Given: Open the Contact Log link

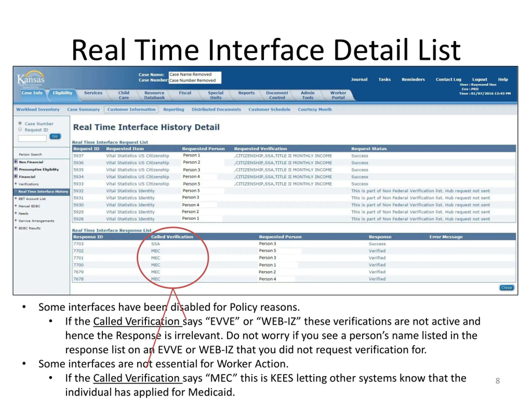Looking at the screenshot, I should click(448, 79).
